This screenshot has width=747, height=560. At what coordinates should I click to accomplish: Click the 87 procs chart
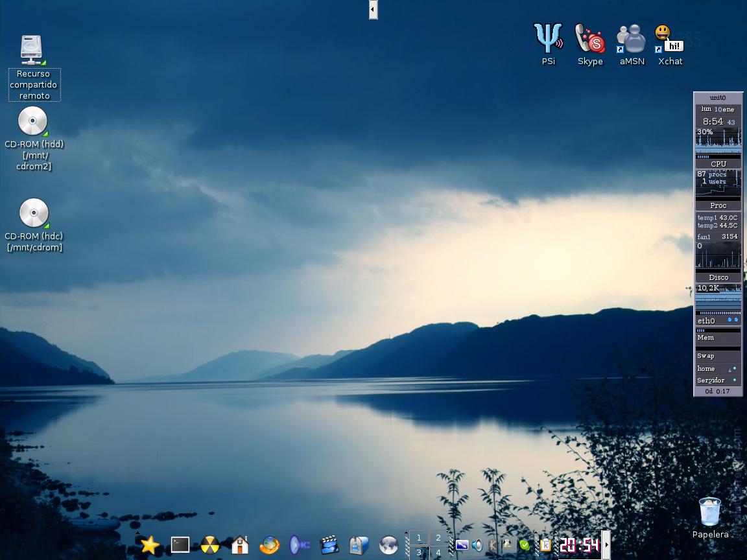coord(718,183)
